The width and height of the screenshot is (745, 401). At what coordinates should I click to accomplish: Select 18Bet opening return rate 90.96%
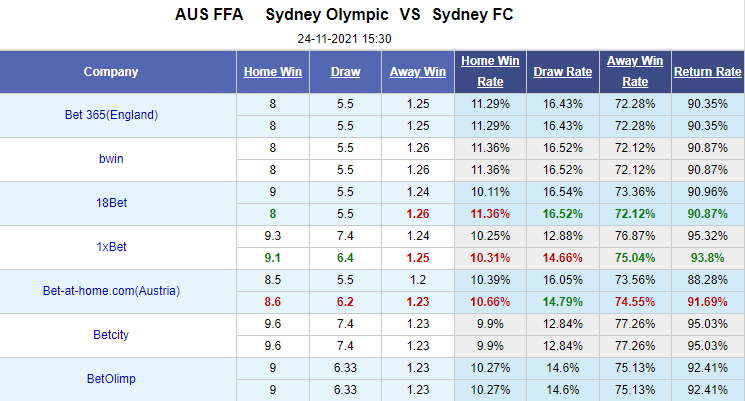[x=707, y=192]
